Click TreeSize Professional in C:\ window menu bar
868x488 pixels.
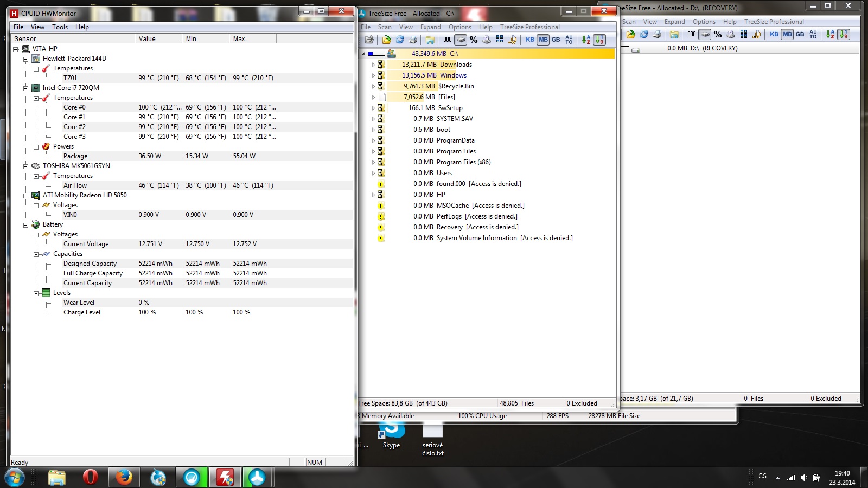pos(530,27)
